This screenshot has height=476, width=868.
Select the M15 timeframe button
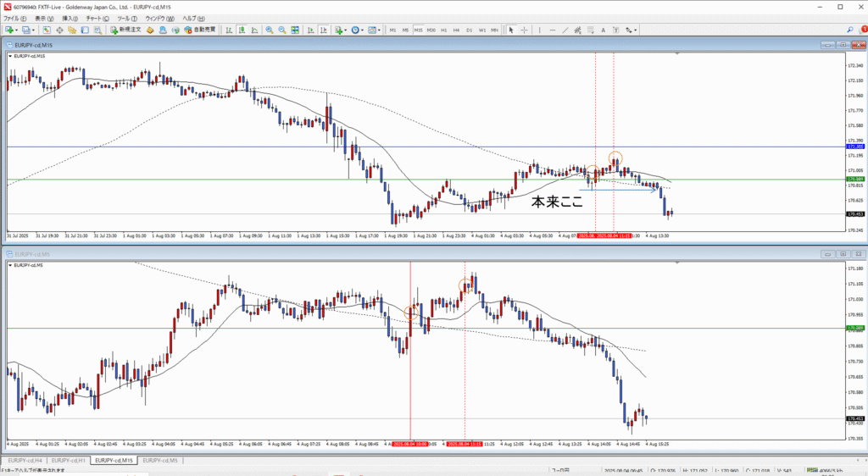(x=419, y=30)
